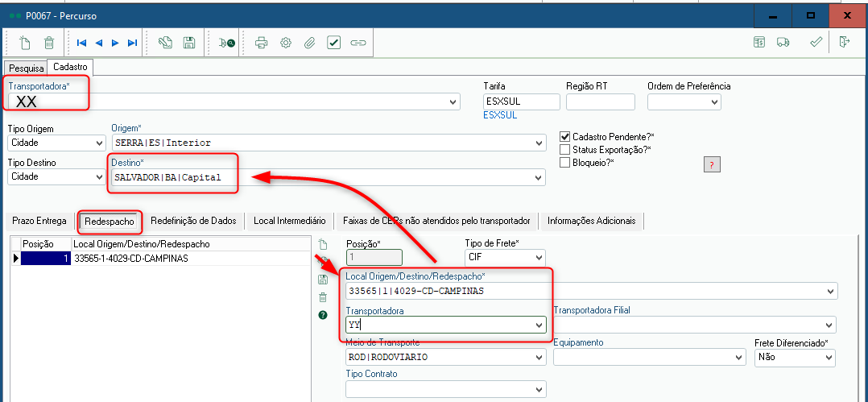Screen dimensions: 868x402
Task: Click the Posição field showing 1
Action: pyautogui.click(x=374, y=258)
